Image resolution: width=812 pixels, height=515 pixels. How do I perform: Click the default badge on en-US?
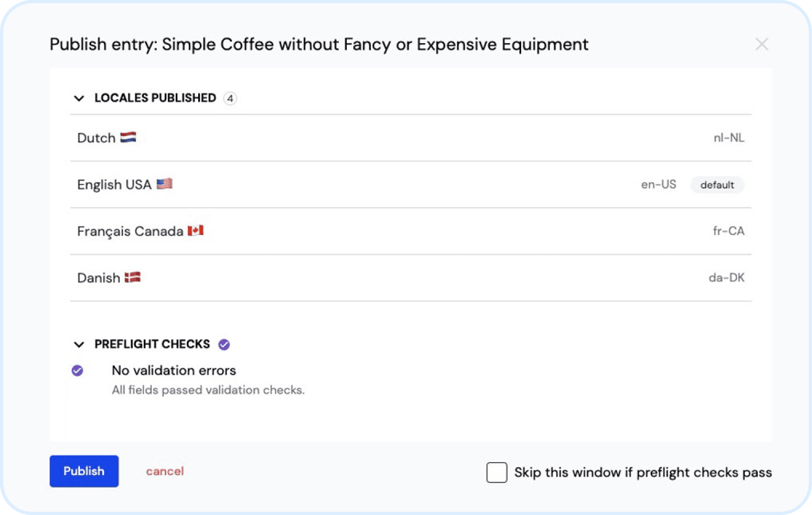coord(717,185)
